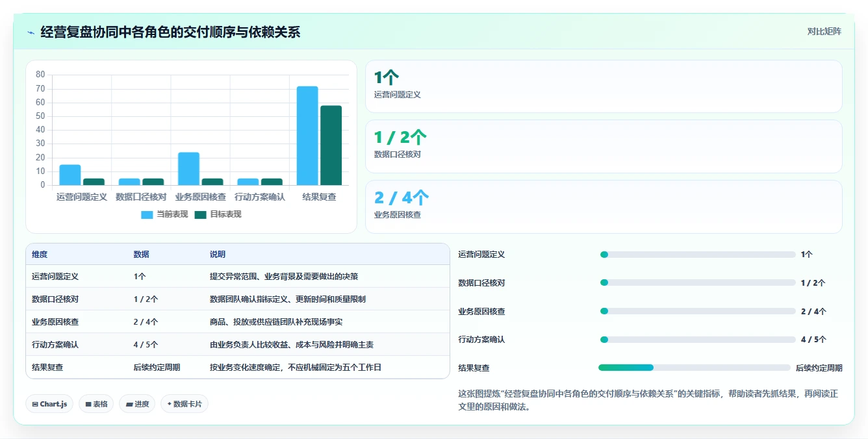The width and height of the screenshot is (868, 439).
Task: Click the 80 y-axis value
Action: 40,75
